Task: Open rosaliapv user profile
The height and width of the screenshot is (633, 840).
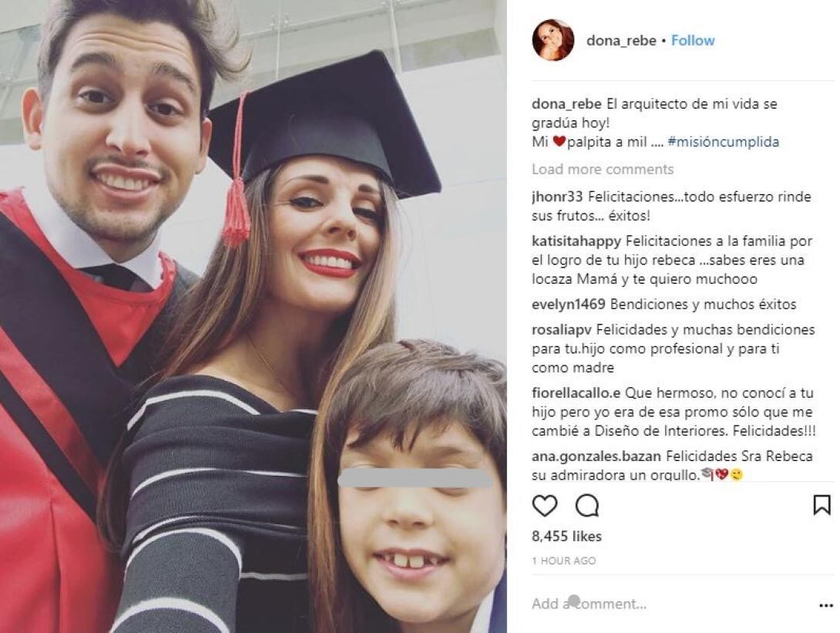Action: pos(562,330)
